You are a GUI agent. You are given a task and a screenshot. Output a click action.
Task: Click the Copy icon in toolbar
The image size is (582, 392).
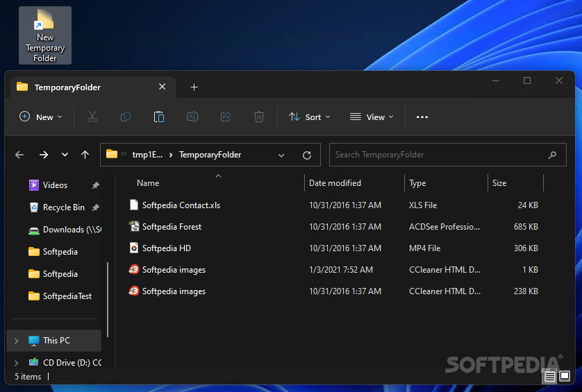pos(126,117)
